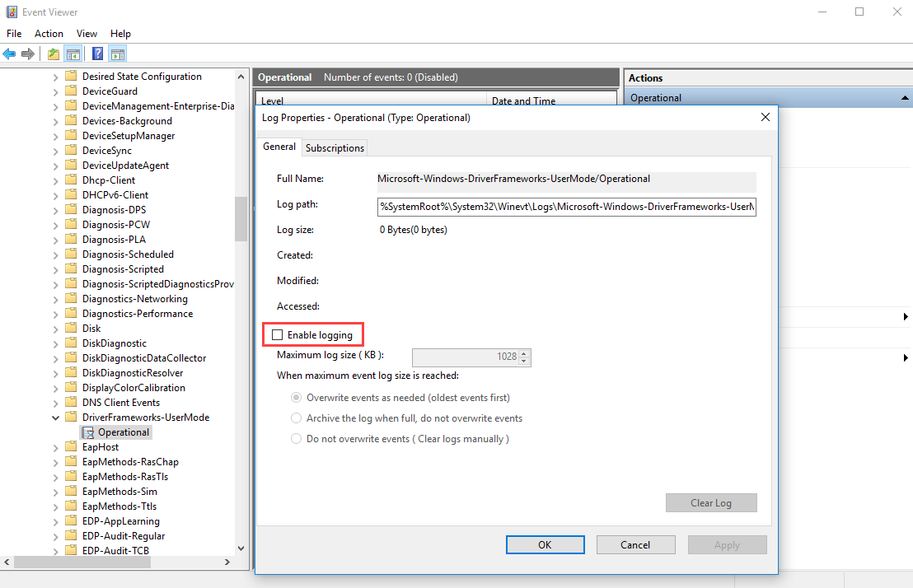Click the Forward navigation arrow

coord(27,54)
